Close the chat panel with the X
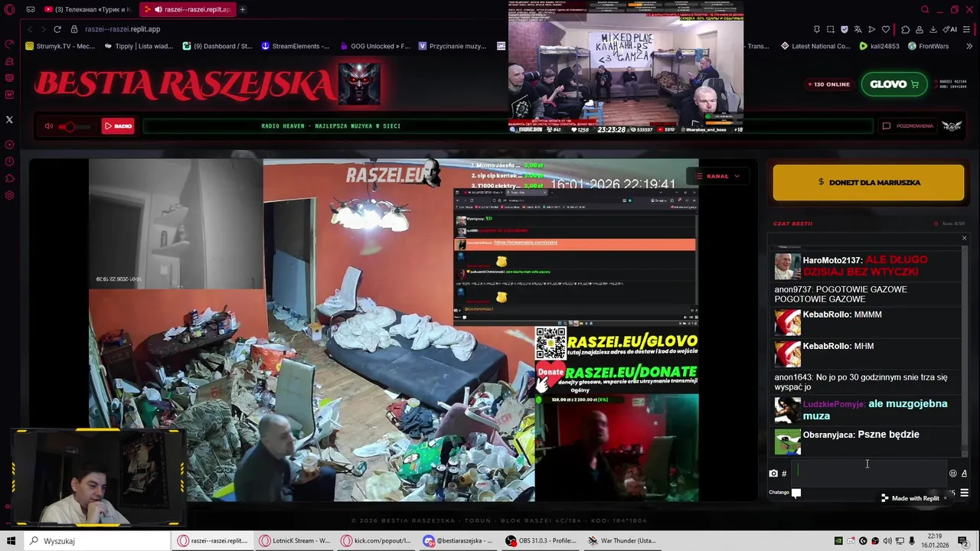Screen dimensions: 980x551 click(964, 238)
